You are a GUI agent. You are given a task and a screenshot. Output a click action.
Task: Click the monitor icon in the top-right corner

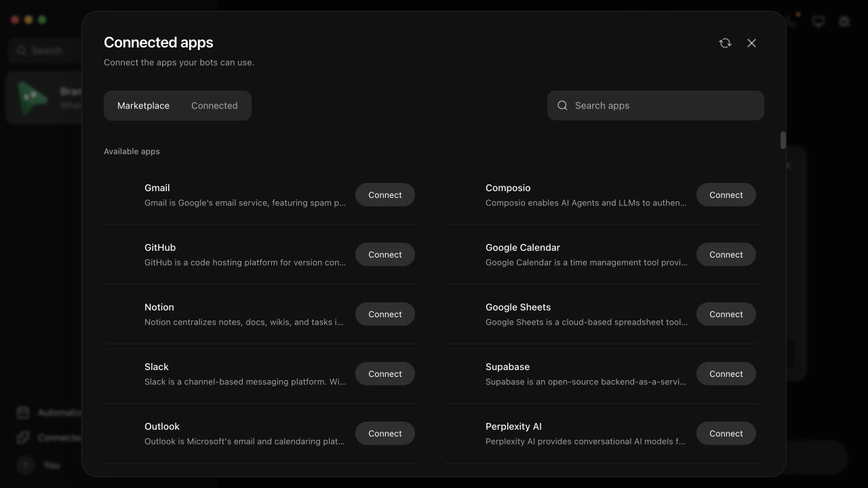(818, 22)
